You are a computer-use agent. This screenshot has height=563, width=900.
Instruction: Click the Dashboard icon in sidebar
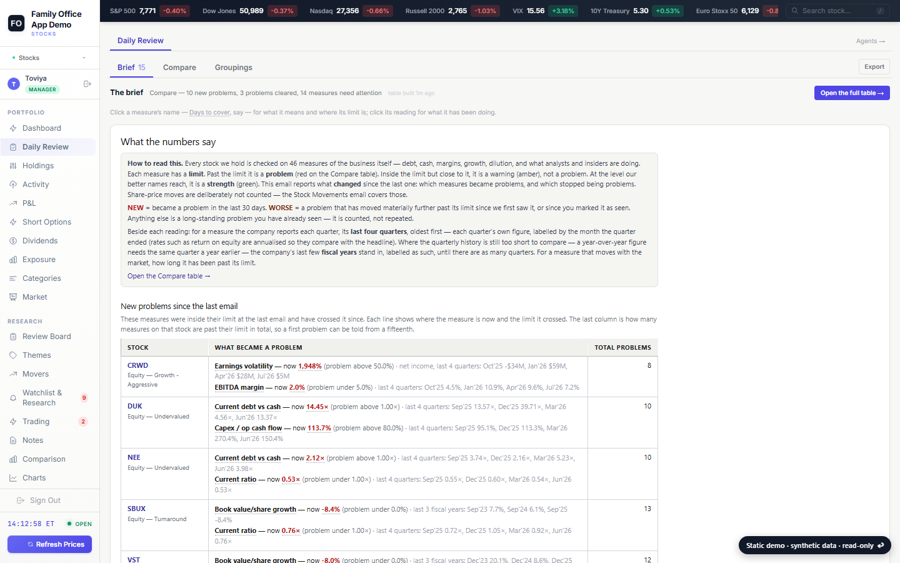coord(13,128)
